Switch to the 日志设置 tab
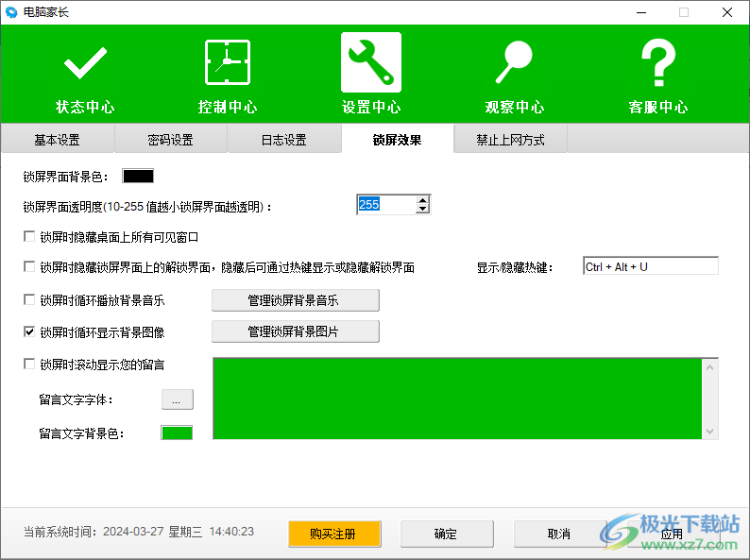 (284, 140)
